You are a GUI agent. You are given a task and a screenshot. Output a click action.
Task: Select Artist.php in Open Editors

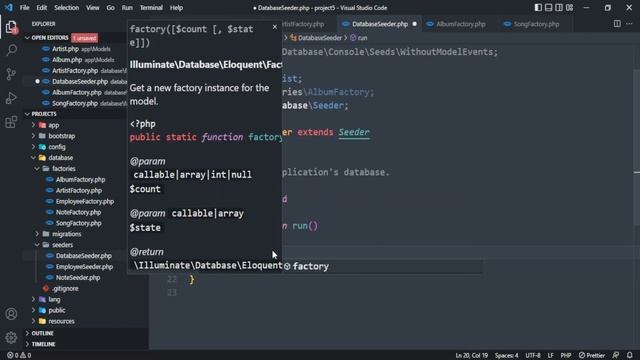[65, 49]
